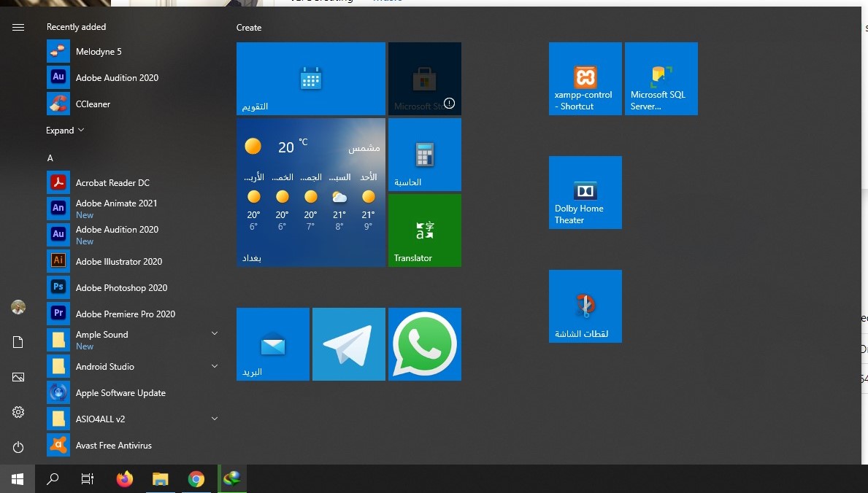This screenshot has width=868, height=493.
Task: Launch Adobe Premiere Pro 2020
Action: point(133,313)
